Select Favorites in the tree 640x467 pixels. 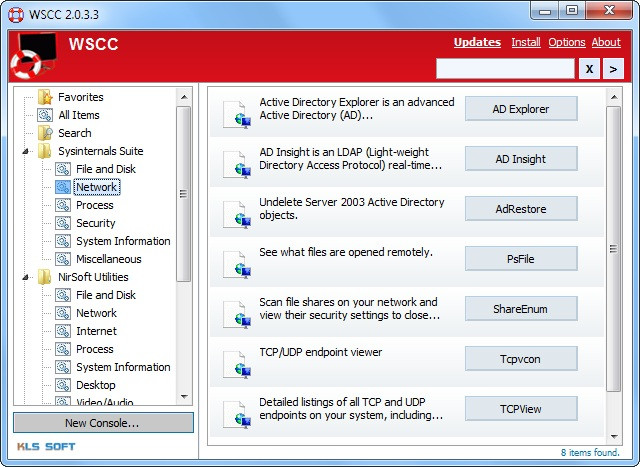(x=81, y=97)
